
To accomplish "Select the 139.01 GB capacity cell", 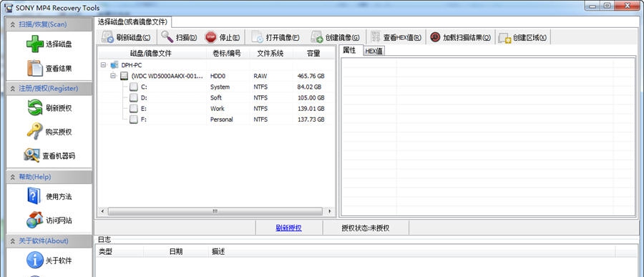I will 311,109.
